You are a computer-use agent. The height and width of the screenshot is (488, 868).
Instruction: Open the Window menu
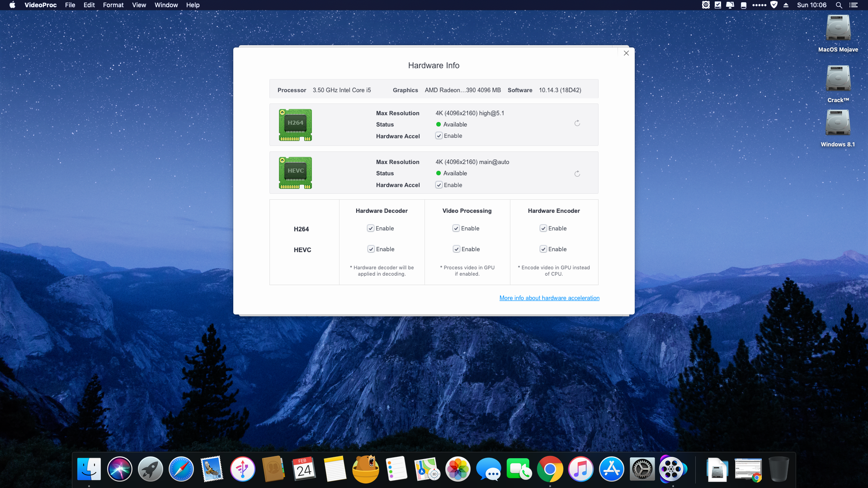tap(166, 5)
